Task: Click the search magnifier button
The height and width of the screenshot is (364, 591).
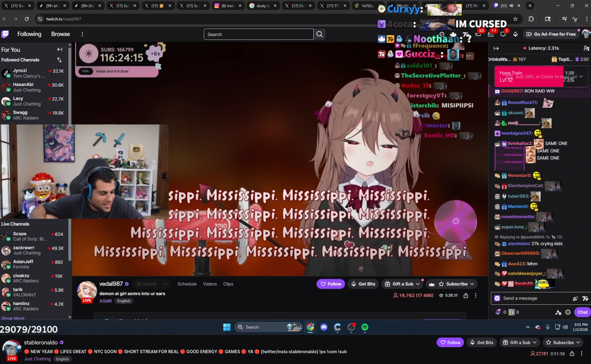Action: click(x=319, y=34)
